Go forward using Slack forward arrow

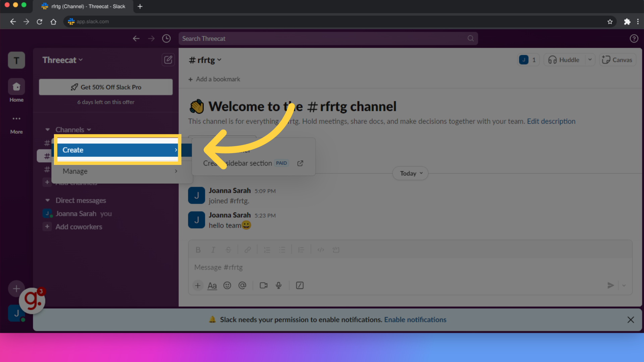coord(151,39)
